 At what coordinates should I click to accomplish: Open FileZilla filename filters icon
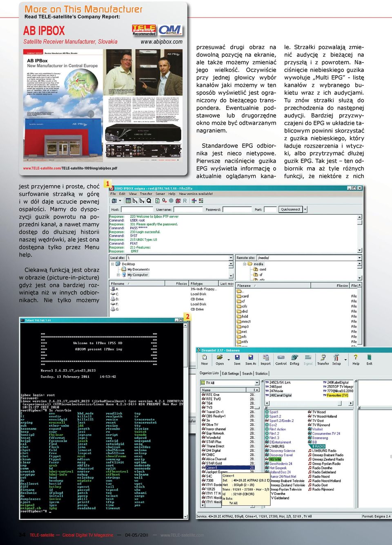click(x=194, y=201)
